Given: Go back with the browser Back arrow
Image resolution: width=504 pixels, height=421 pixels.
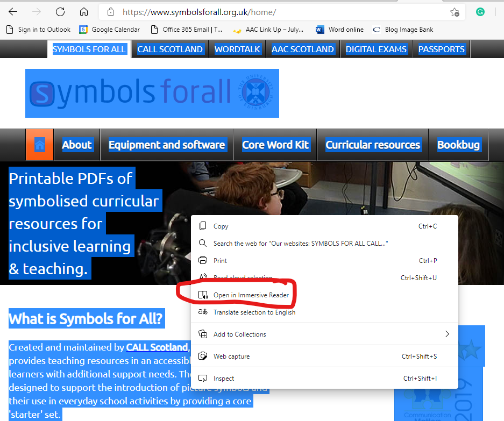Looking at the screenshot, I should (13, 12).
